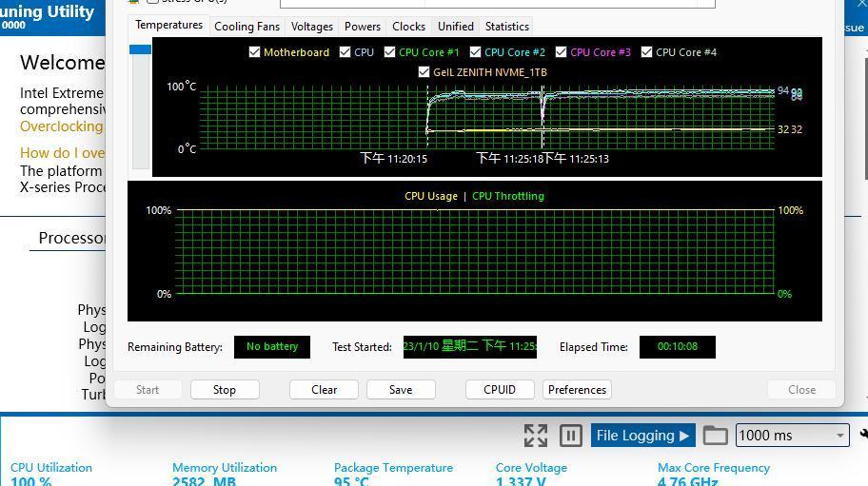Image resolution: width=868 pixels, height=486 pixels.
Task: Click the CPU Utilization monitor label
Action: click(51, 468)
